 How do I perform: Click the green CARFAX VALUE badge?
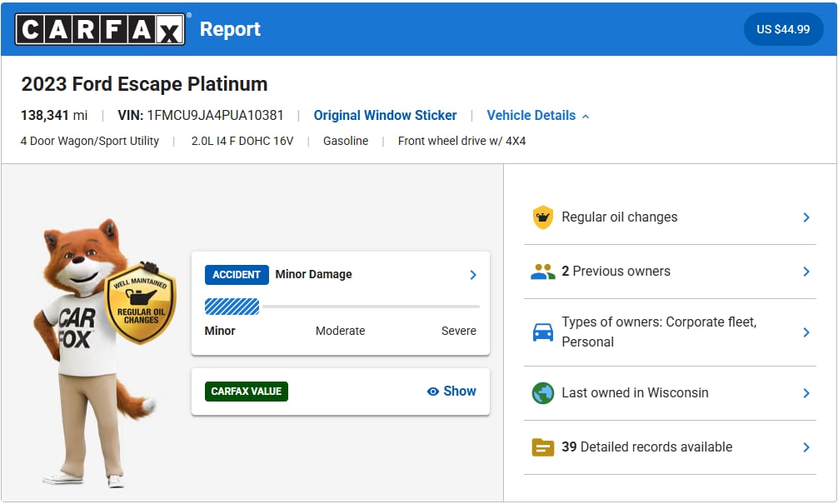coord(246,392)
